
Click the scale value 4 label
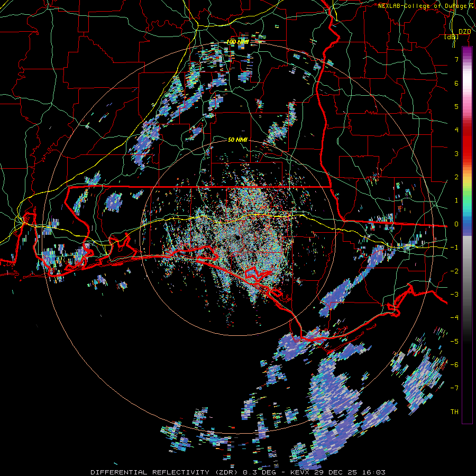coord(456,130)
